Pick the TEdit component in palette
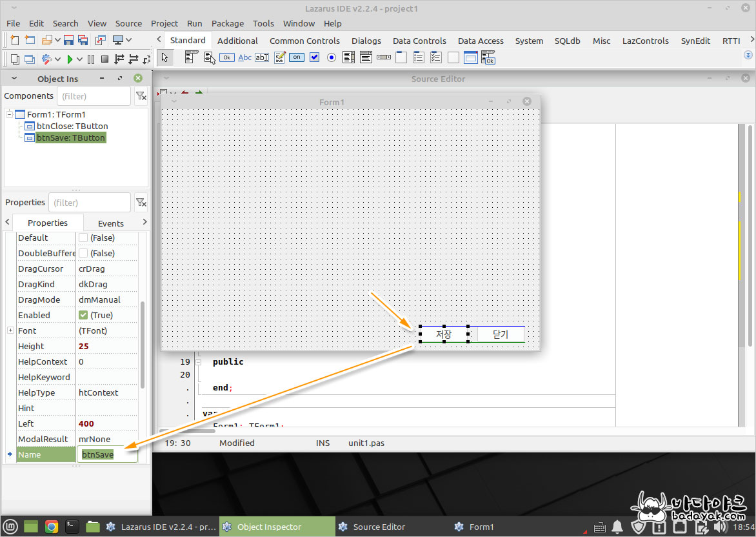The width and height of the screenshot is (756, 537). click(x=262, y=57)
